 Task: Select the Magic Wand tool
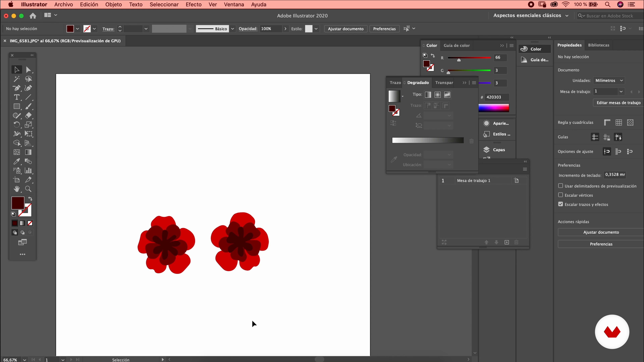click(x=16, y=79)
